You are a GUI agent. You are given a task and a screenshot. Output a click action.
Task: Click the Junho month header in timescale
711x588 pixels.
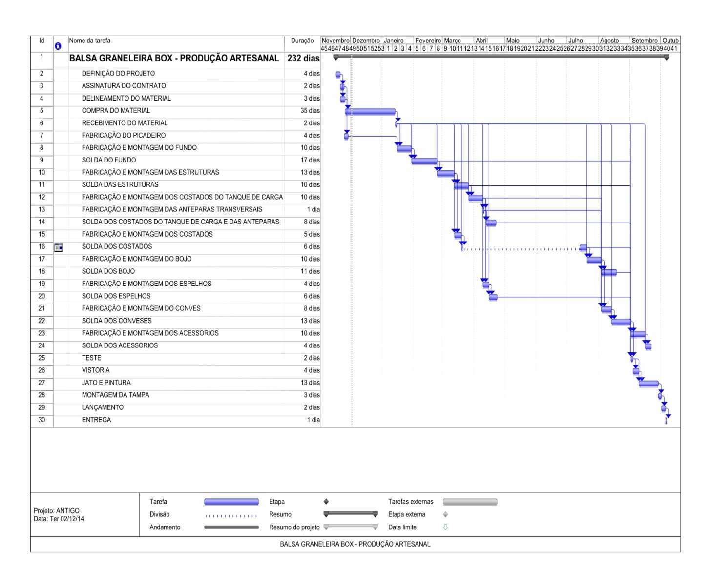tap(546, 41)
